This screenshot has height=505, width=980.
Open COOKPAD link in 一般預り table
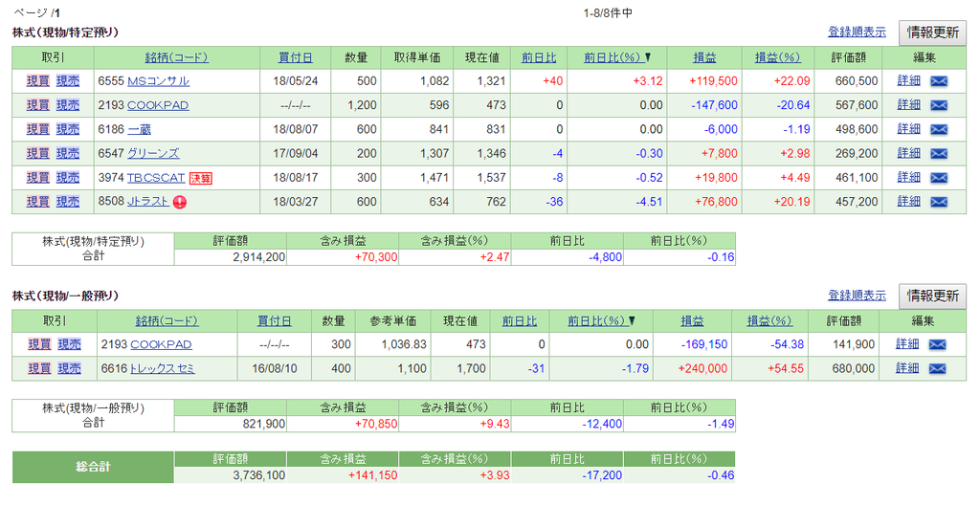161,344
